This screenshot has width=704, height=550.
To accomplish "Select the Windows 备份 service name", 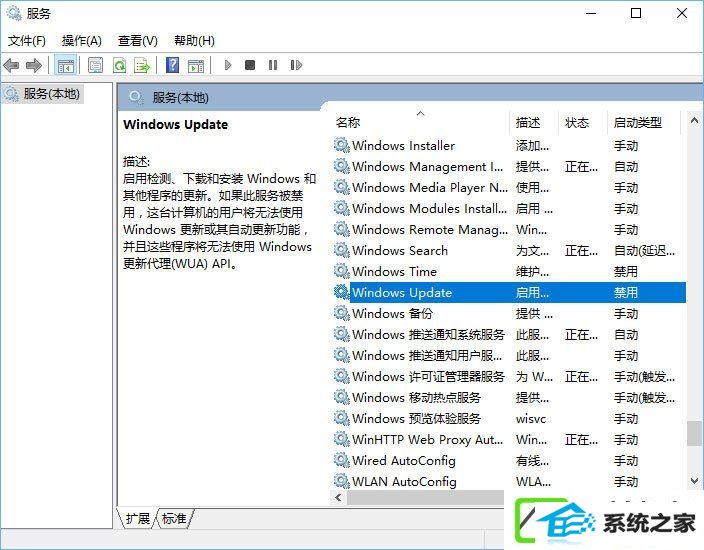I will (392, 313).
